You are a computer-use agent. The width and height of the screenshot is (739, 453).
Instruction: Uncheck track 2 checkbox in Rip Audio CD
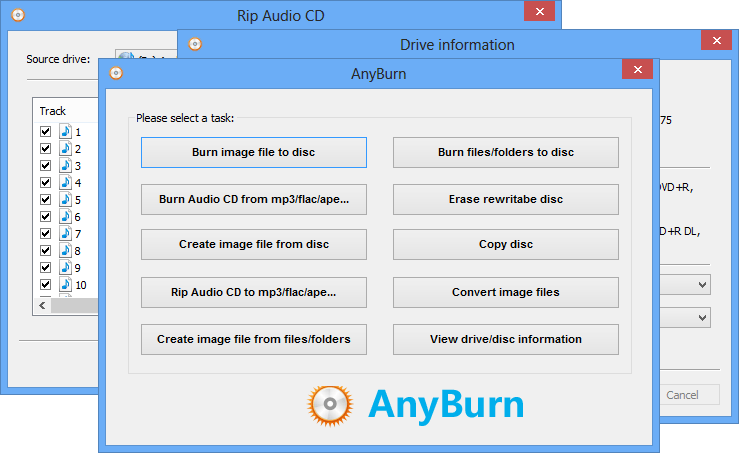(x=45, y=148)
